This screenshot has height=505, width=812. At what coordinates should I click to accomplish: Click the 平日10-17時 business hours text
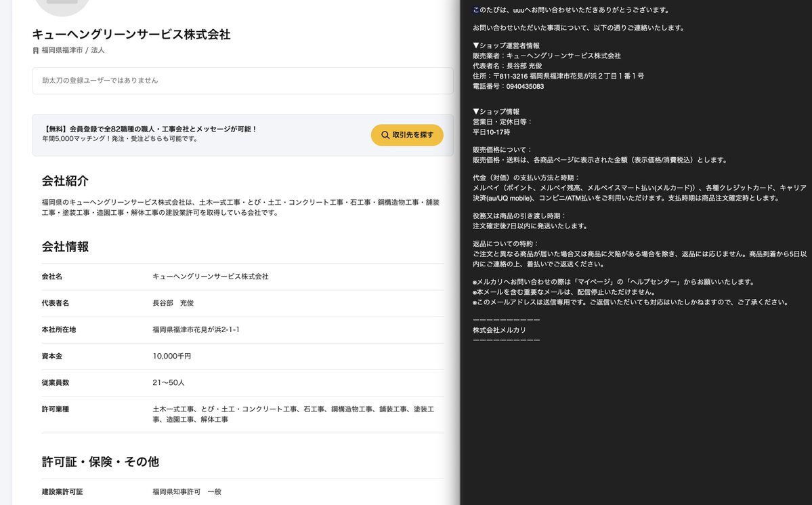coord(491,132)
